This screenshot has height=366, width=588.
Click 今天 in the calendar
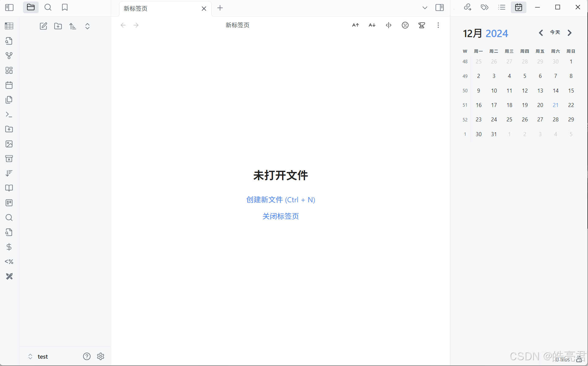[x=555, y=32]
